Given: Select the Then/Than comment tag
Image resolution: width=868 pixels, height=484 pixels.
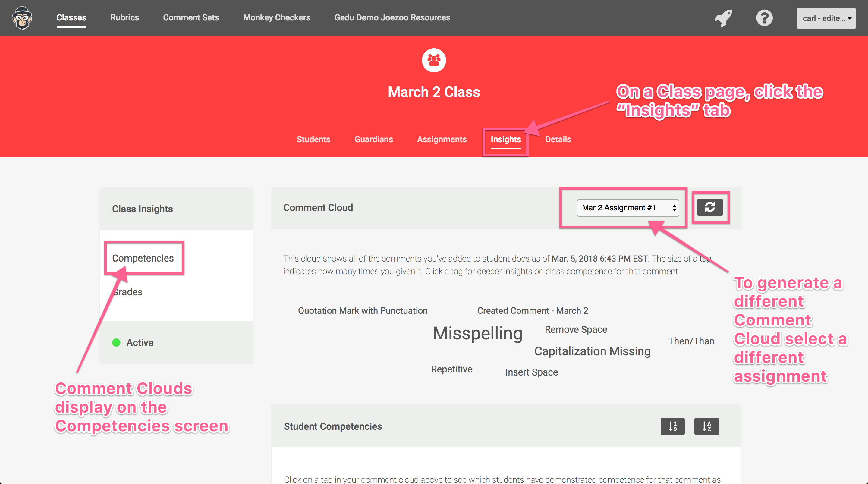Looking at the screenshot, I should [x=691, y=341].
